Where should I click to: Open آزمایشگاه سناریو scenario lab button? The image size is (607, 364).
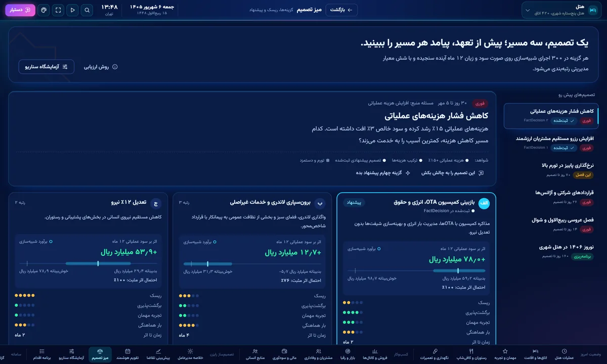tap(47, 67)
